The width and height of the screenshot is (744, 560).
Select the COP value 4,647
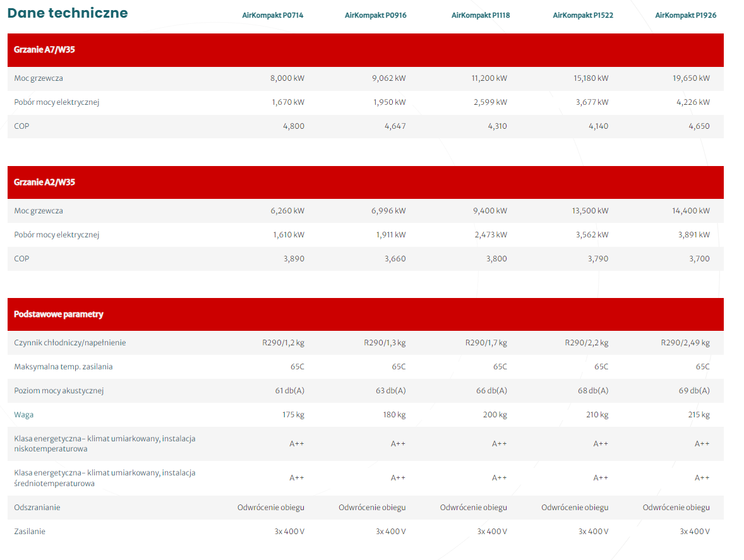point(395,126)
